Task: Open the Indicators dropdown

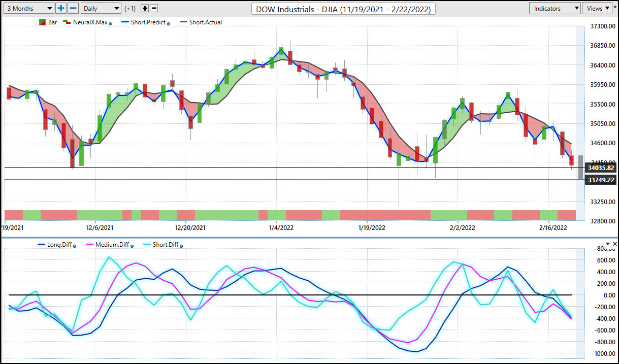Action: coord(555,8)
